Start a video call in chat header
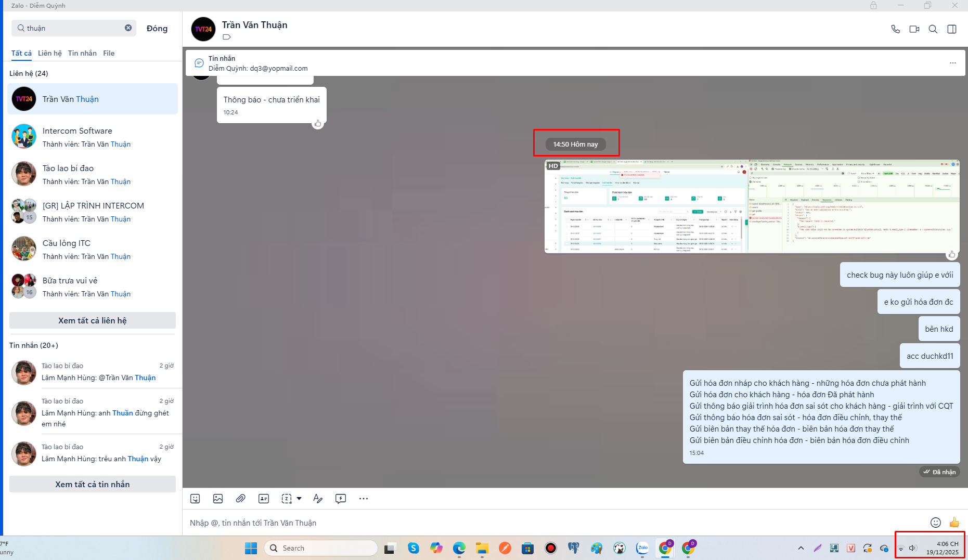Image resolution: width=968 pixels, height=560 pixels. pos(914,29)
